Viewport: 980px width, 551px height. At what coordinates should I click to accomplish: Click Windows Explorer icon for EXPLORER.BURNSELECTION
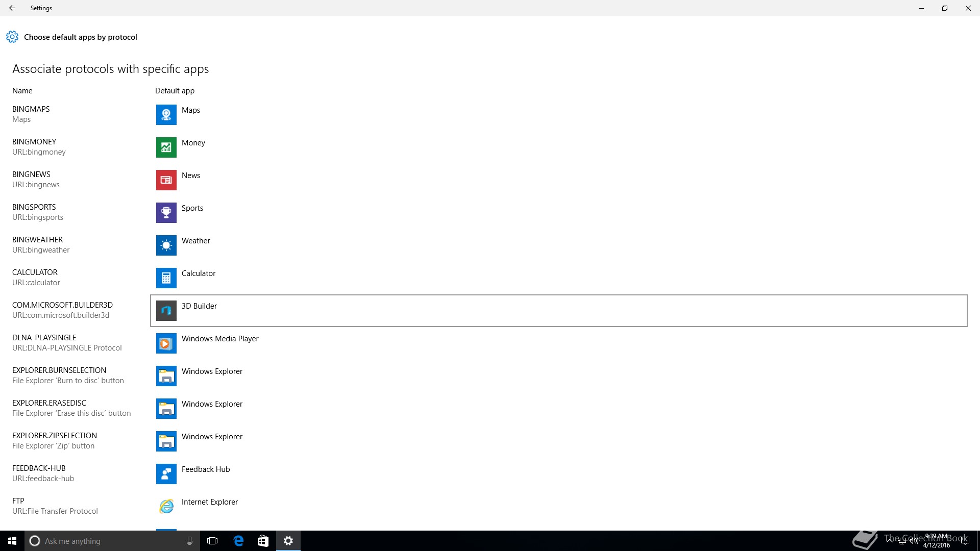(x=166, y=376)
